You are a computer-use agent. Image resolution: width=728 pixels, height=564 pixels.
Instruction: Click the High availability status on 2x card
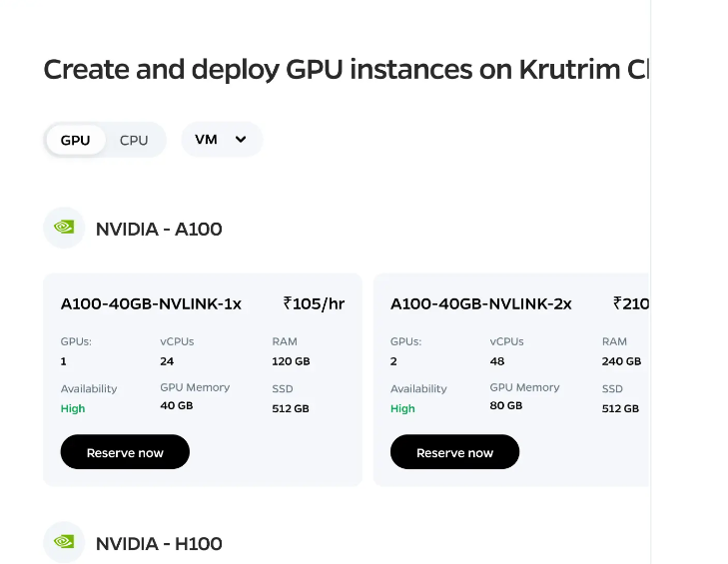pos(402,408)
